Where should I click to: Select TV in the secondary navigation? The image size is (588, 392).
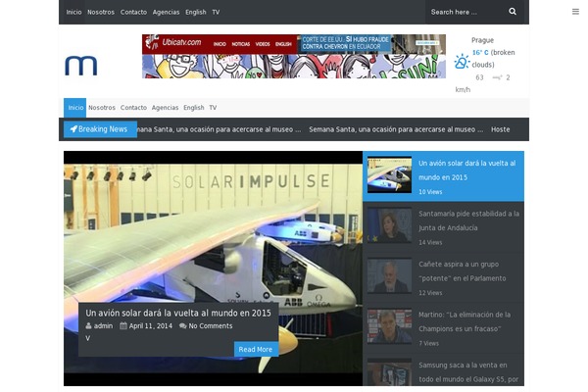point(213,108)
